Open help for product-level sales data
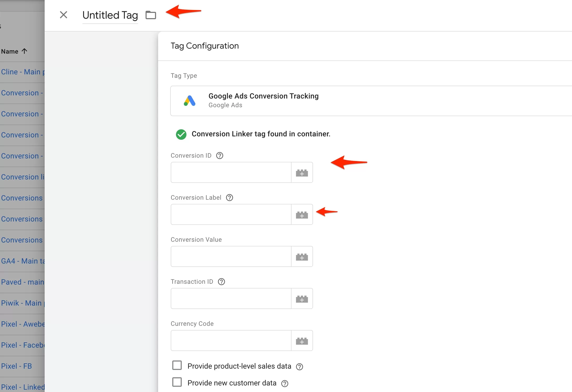The width and height of the screenshot is (572, 392). point(299,367)
